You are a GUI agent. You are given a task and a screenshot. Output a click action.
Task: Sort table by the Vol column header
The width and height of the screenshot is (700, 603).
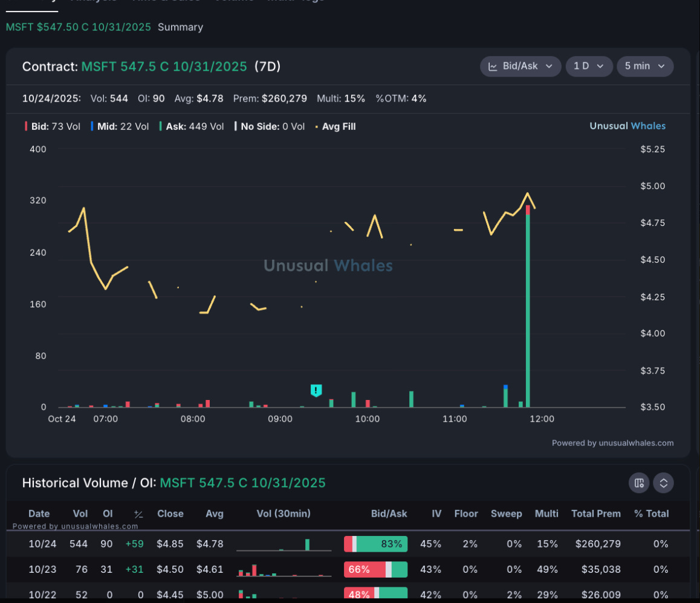pos(80,514)
